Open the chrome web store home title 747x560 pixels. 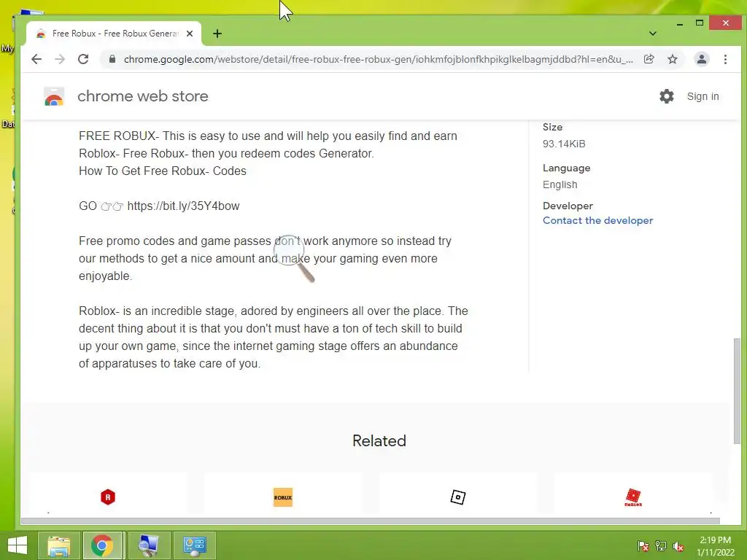coord(142,96)
